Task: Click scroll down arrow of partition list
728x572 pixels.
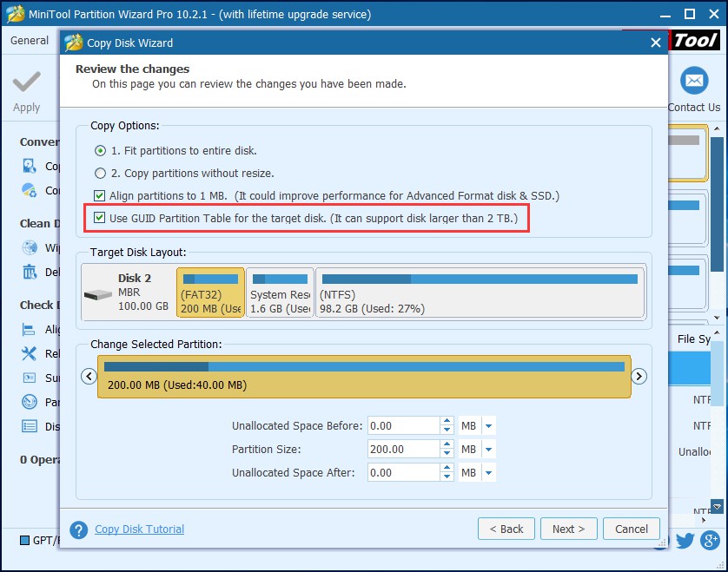Action: pyautogui.click(x=718, y=507)
